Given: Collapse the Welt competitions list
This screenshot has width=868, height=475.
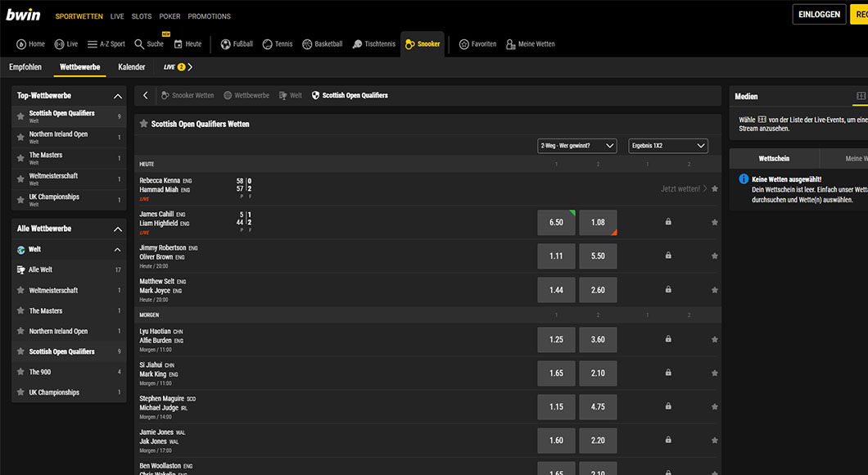Looking at the screenshot, I should pyautogui.click(x=117, y=250).
